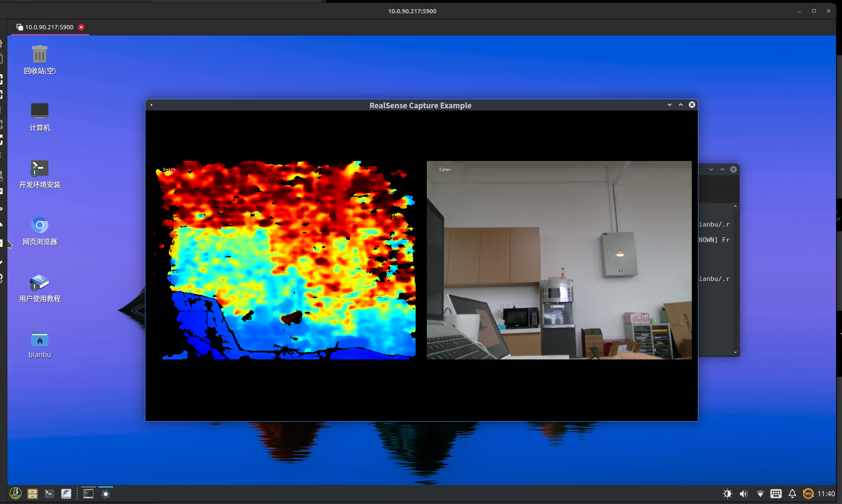
Task: Open the file manager from the taskbar
Action: coord(32,494)
